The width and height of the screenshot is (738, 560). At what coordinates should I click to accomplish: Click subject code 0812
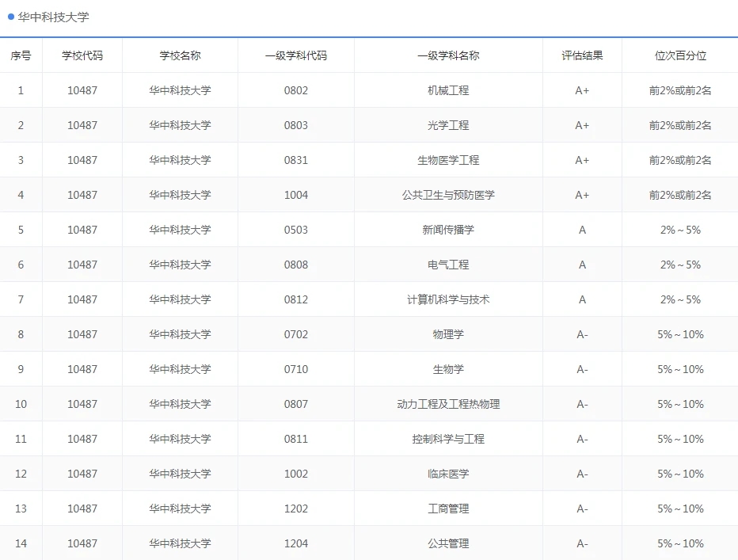[x=296, y=299]
